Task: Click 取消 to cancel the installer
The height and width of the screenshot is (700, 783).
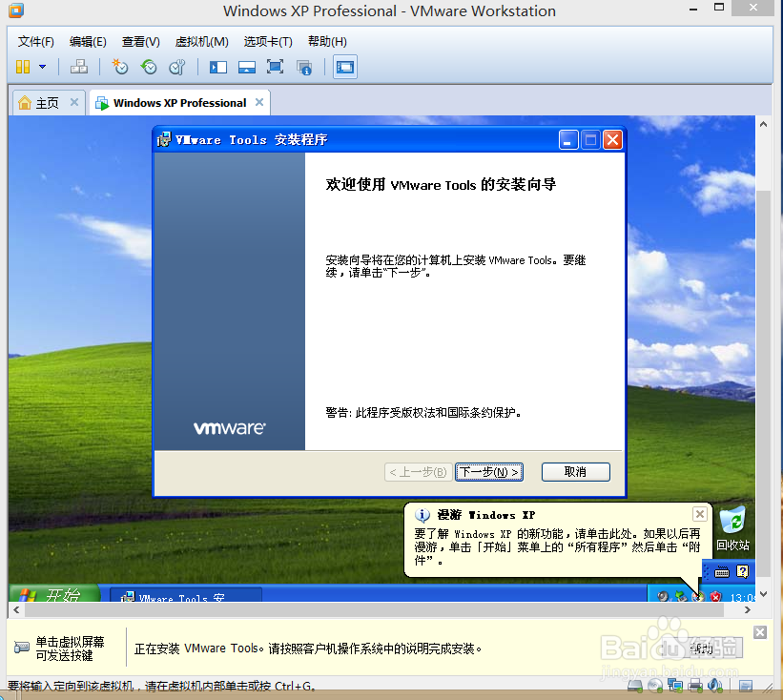Action: (x=576, y=472)
